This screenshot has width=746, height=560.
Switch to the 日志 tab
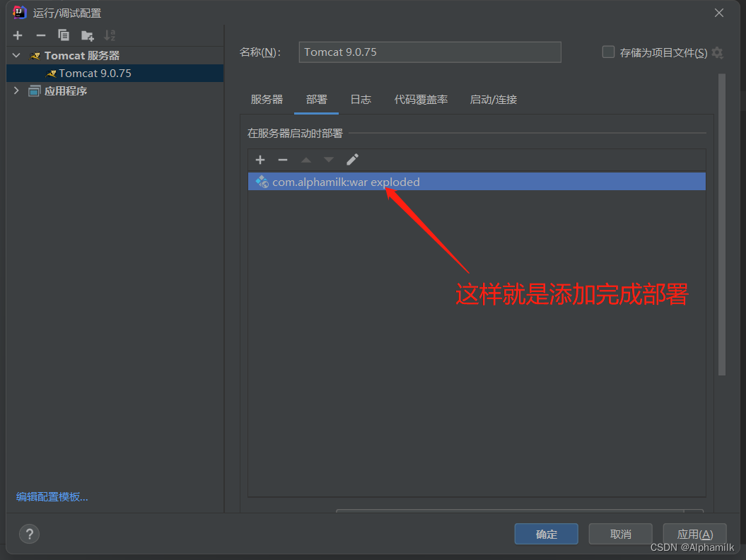(x=361, y=100)
